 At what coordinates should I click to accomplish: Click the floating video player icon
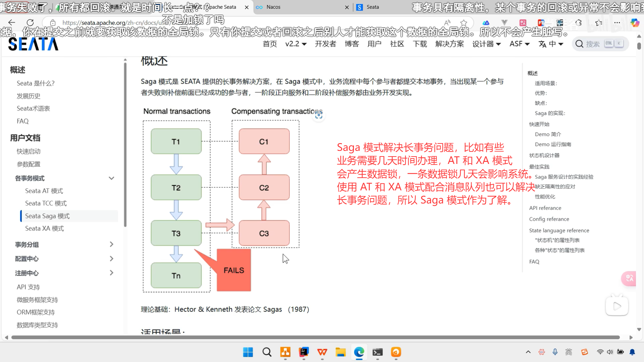(616, 306)
